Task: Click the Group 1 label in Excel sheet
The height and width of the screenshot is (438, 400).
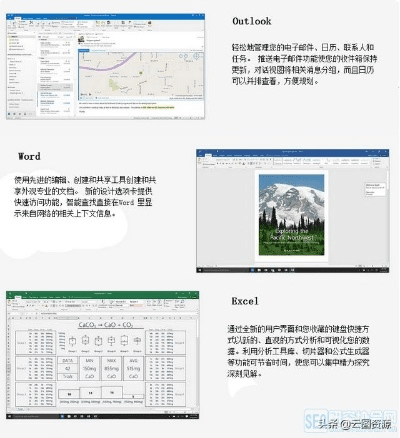Action: tap(21, 343)
